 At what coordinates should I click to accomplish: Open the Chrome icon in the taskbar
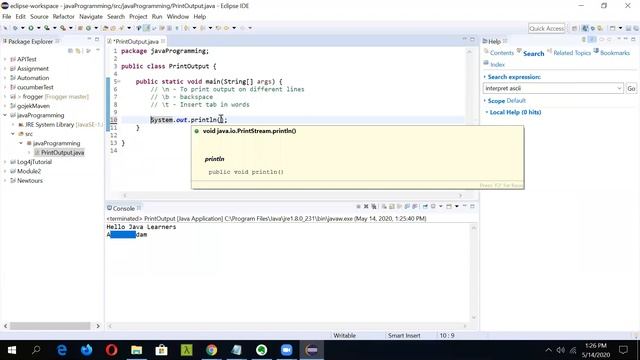point(211,350)
